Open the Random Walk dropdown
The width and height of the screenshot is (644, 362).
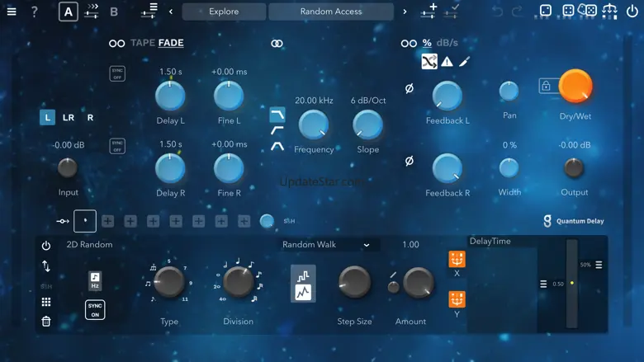326,245
